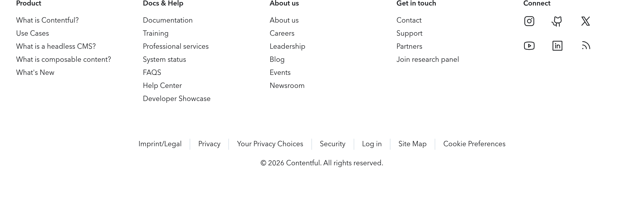Open the RSS feed icon
The height and width of the screenshot is (201, 644).
tap(586, 46)
